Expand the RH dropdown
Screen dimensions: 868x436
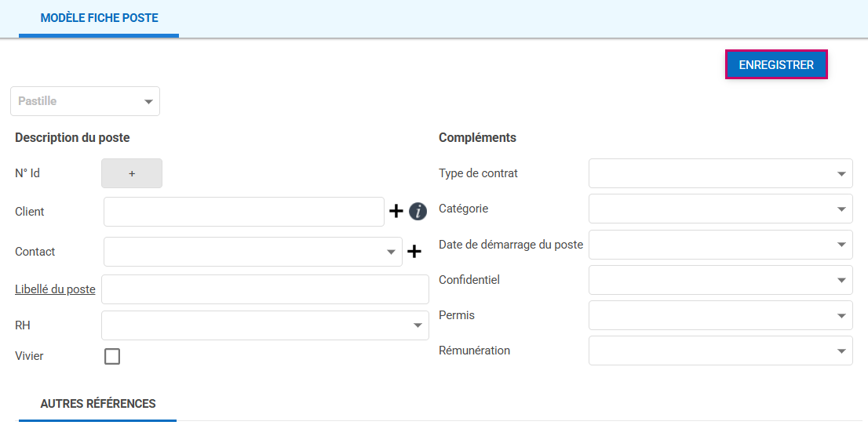pos(264,325)
